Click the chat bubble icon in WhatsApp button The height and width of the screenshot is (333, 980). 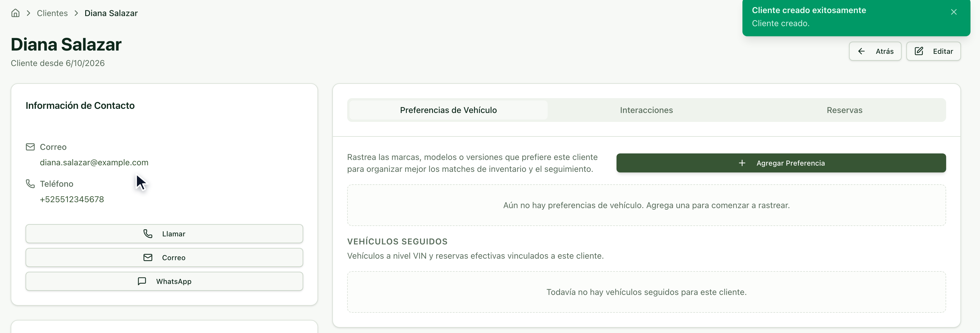(142, 281)
